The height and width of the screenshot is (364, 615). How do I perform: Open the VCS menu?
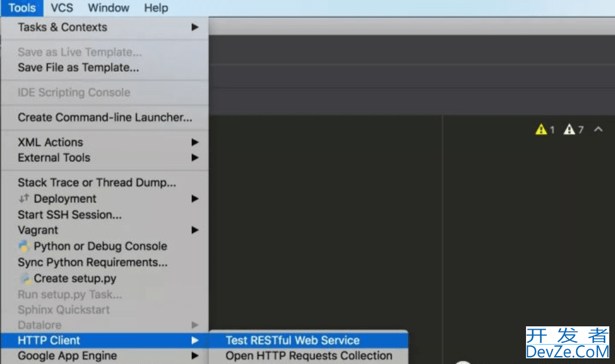coord(62,8)
